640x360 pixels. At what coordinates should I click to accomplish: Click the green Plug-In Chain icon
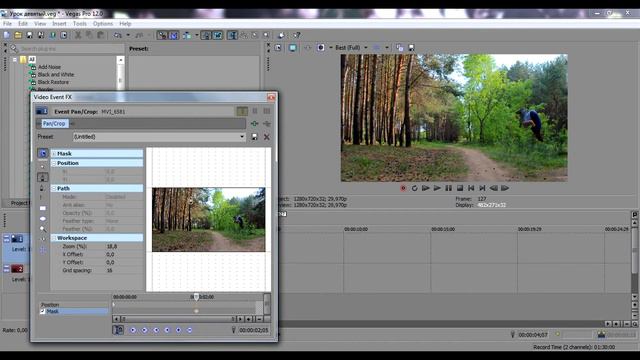coord(254,123)
